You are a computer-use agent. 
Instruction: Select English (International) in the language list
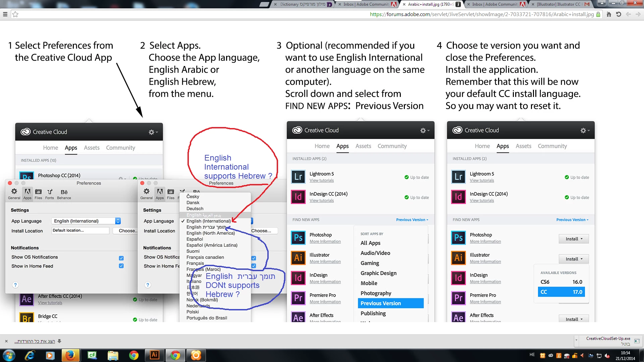click(208, 221)
